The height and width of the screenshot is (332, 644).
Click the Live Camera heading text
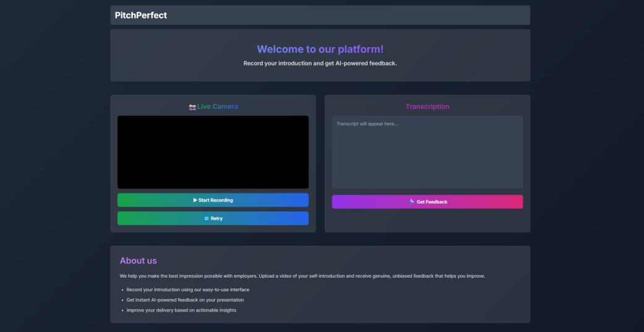(217, 107)
